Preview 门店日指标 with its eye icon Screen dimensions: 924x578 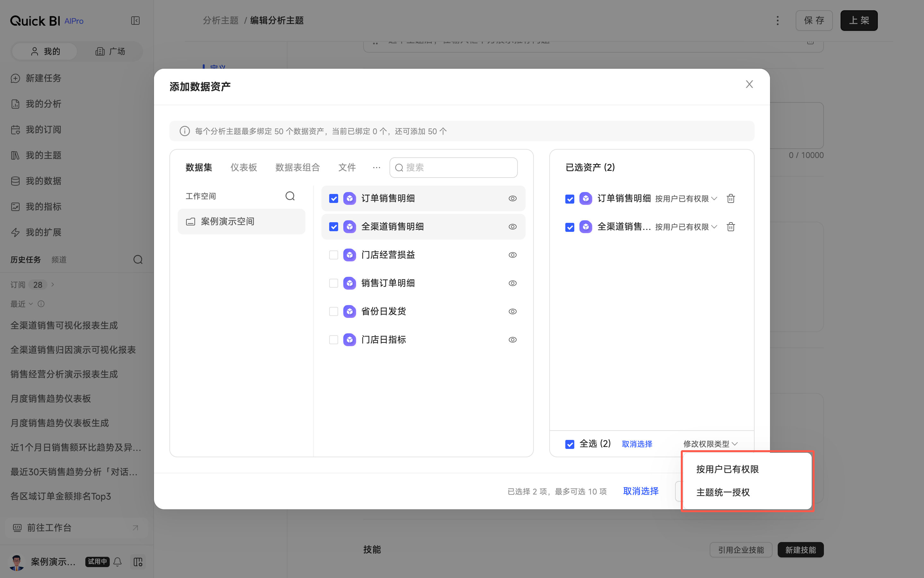coord(512,340)
